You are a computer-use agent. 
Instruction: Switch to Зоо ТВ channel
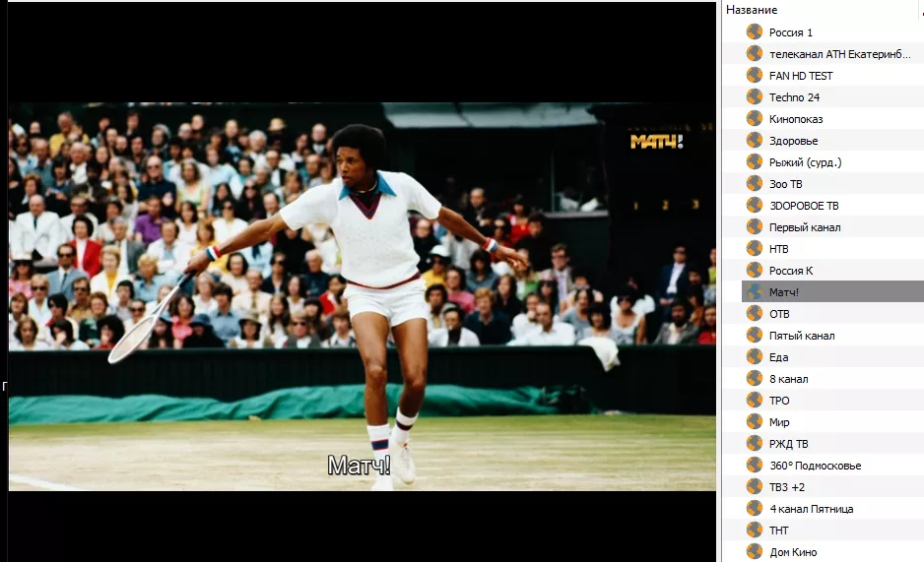(x=785, y=184)
